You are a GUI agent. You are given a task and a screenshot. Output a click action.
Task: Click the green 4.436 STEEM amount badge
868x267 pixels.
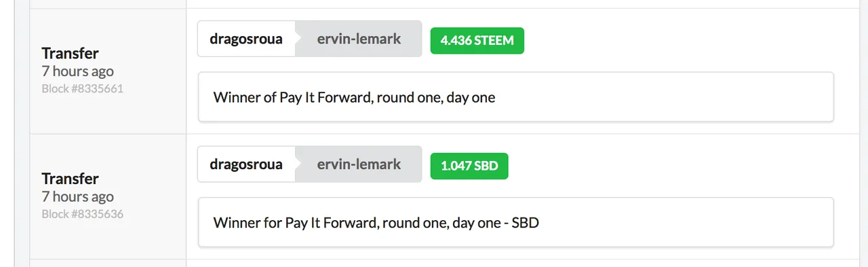[x=477, y=41]
